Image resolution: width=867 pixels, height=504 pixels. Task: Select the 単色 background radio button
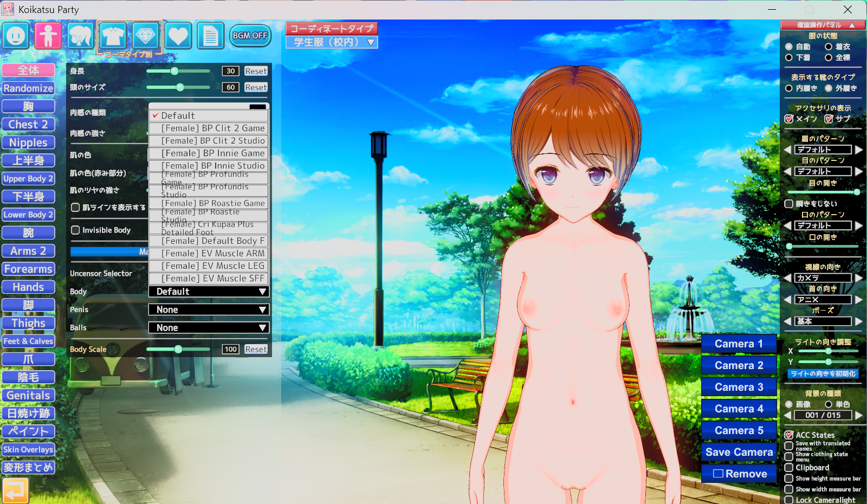(x=828, y=404)
